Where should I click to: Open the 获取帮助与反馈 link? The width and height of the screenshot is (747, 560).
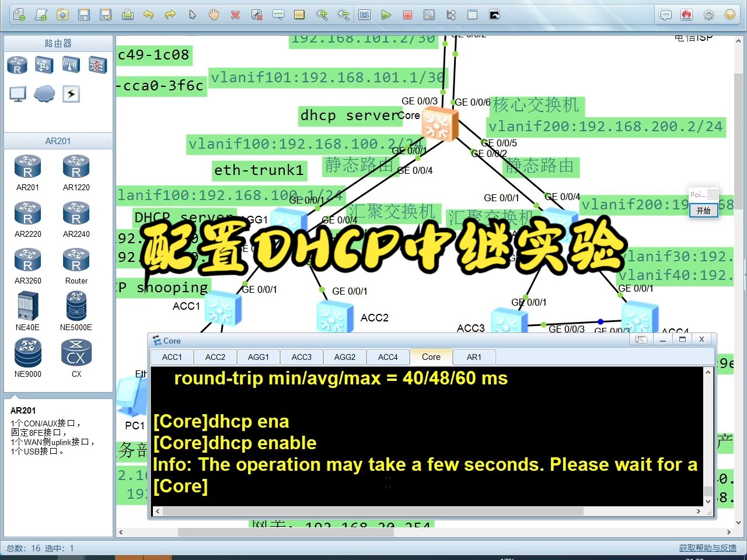point(707,548)
